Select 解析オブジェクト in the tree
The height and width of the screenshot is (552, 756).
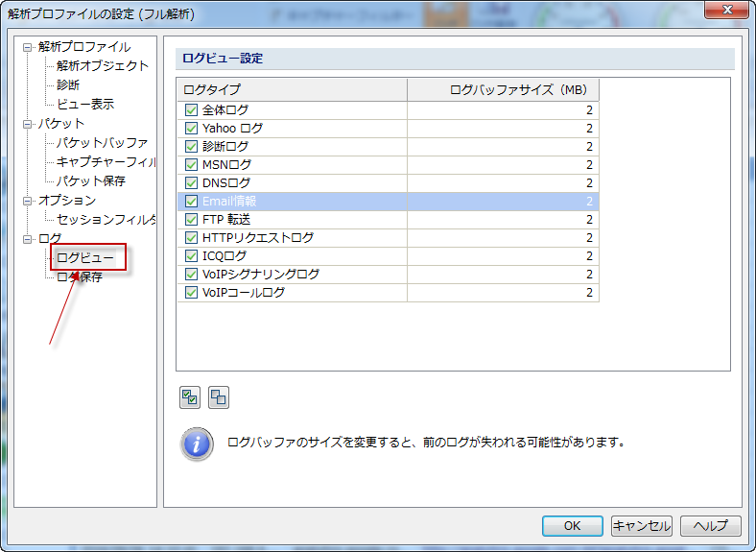pyautogui.click(x=102, y=66)
